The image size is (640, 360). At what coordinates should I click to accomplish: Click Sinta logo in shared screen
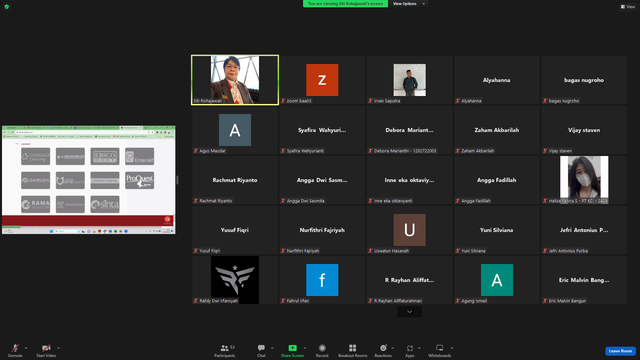105,204
